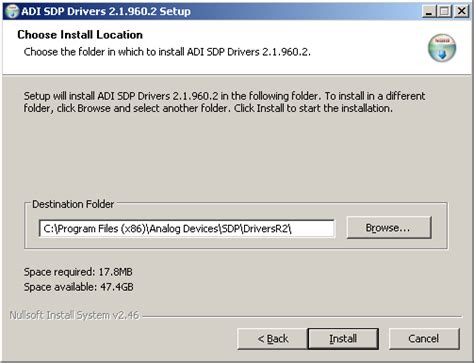Minimize the setup window
This screenshot has height=363, width=474.
429,12
